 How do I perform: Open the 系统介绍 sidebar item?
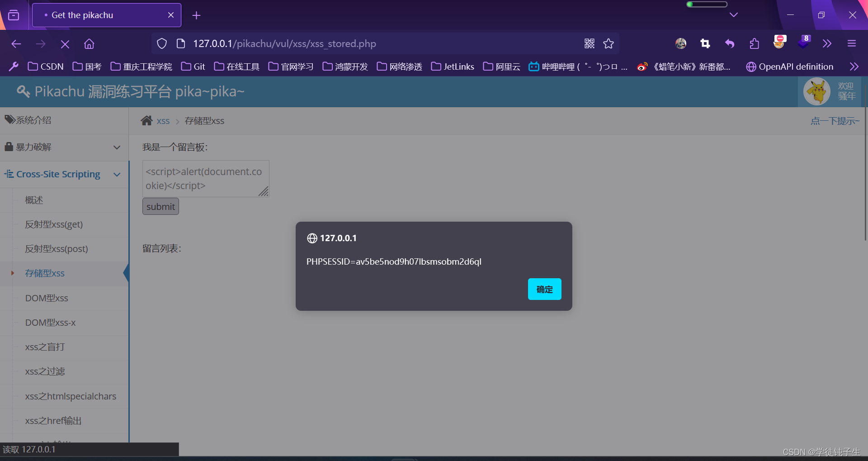(64, 120)
